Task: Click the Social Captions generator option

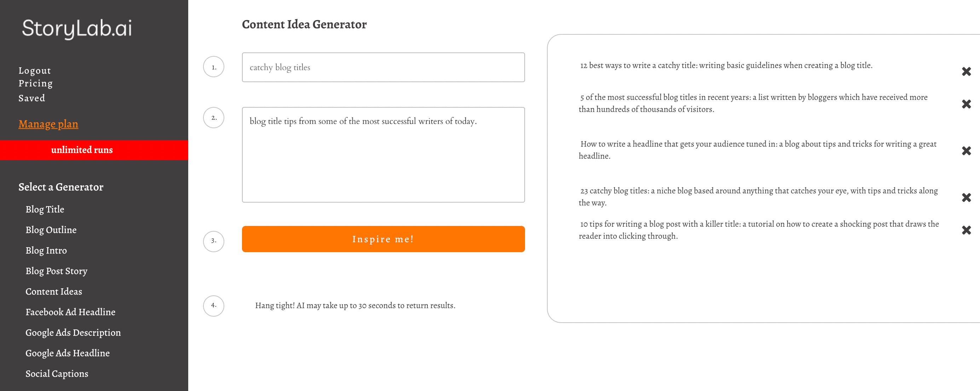Action: click(x=57, y=374)
